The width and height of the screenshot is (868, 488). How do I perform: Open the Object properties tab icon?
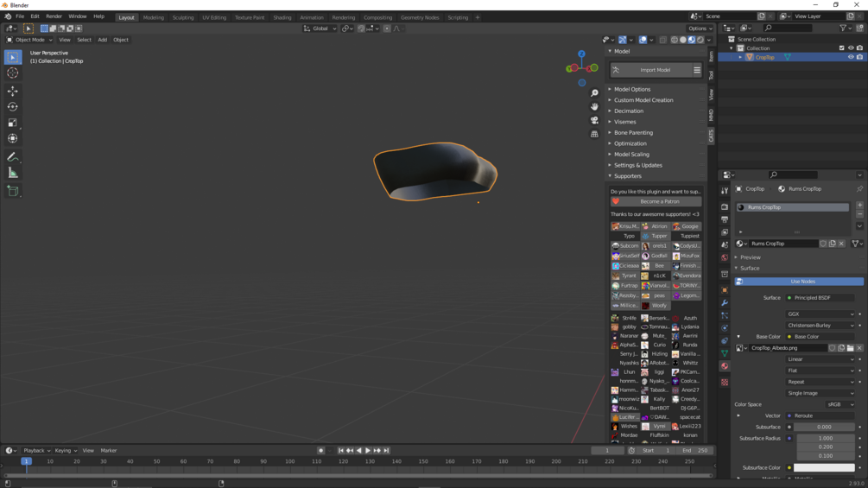click(725, 290)
